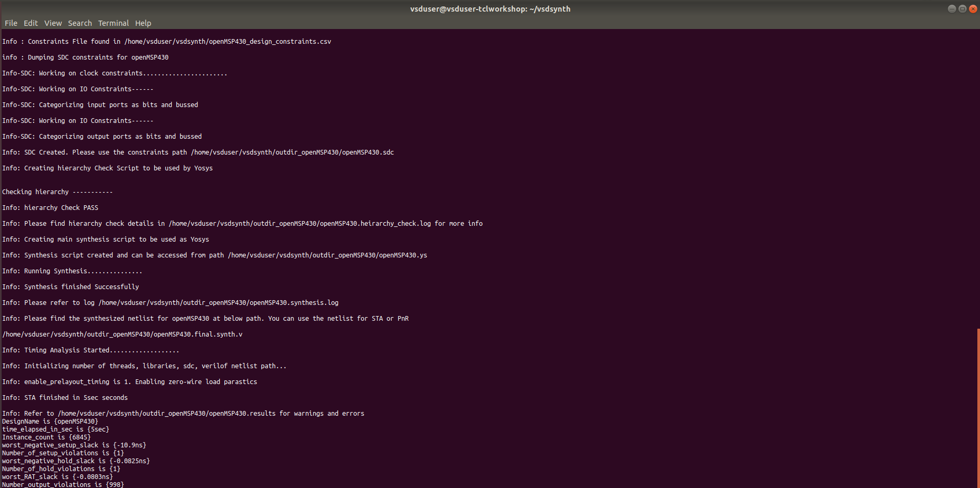This screenshot has height=488, width=980.
Task: Open the Edit menu
Action: point(30,23)
